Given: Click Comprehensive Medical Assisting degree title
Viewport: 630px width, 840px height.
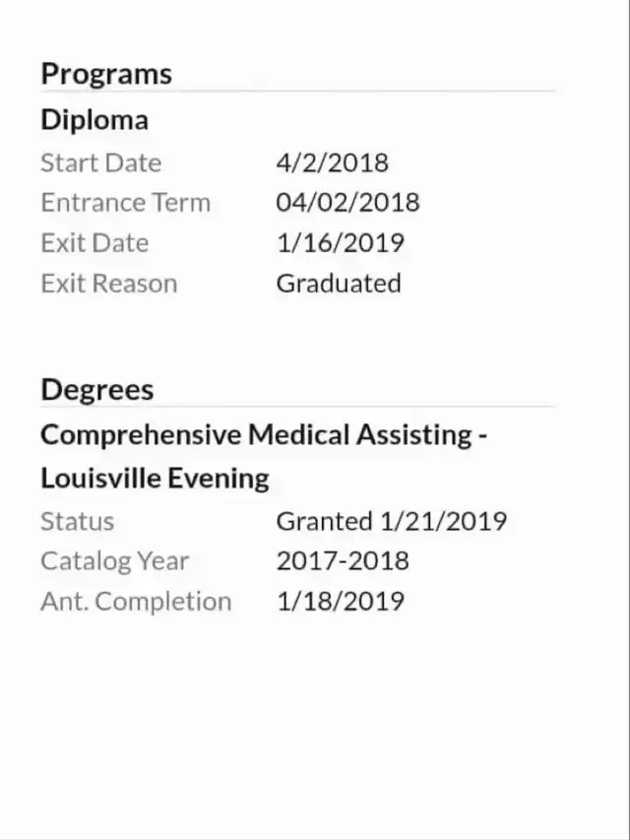Looking at the screenshot, I should [264, 434].
